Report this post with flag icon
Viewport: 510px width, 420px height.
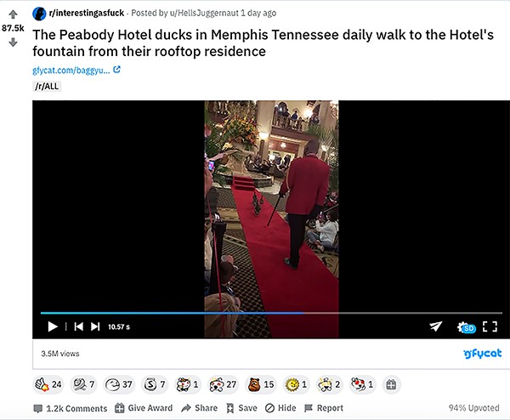(x=324, y=408)
